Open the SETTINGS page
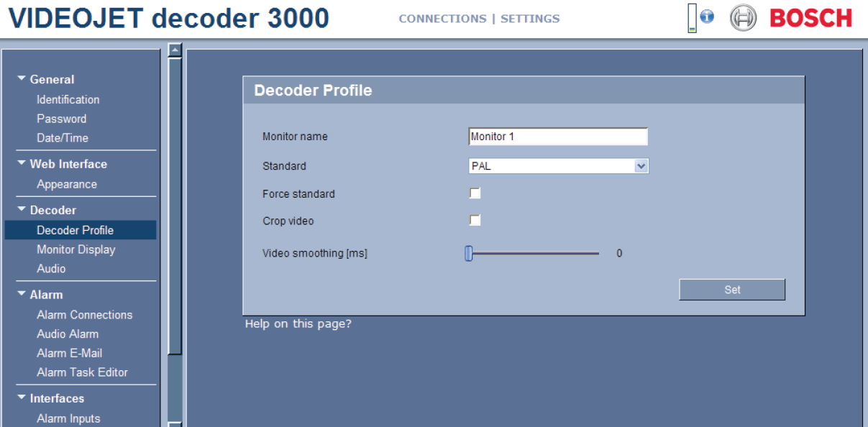 pyautogui.click(x=530, y=19)
